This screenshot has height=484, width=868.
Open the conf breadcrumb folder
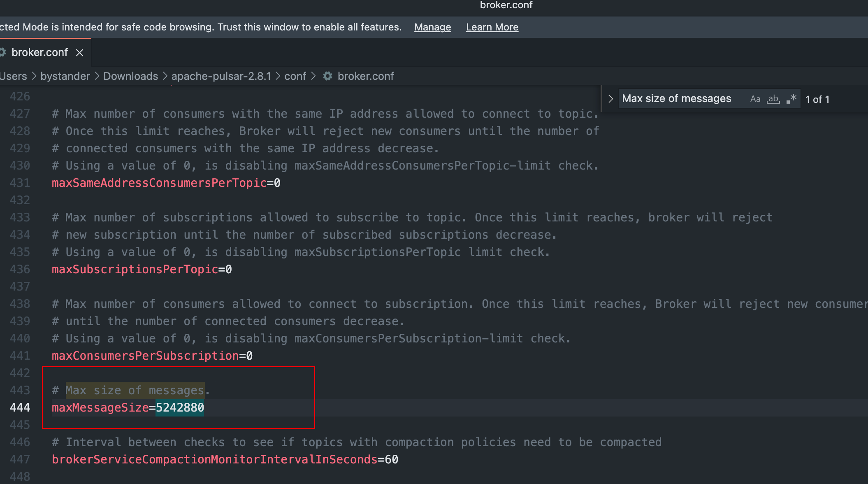click(x=295, y=76)
